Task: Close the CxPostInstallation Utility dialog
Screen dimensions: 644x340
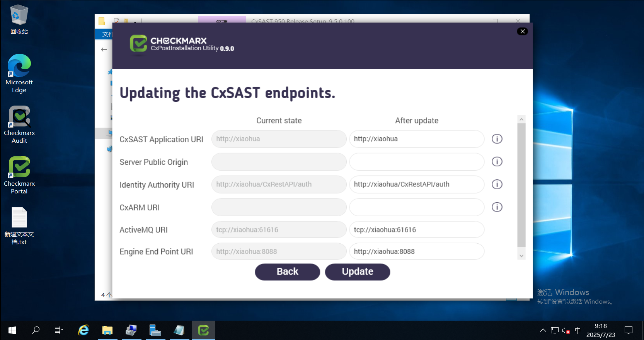Action: [522, 31]
